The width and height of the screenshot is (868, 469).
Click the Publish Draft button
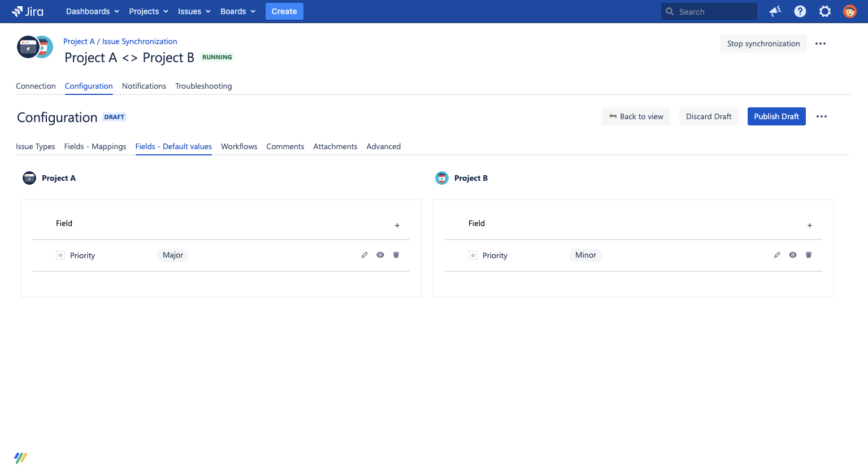click(776, 116)
